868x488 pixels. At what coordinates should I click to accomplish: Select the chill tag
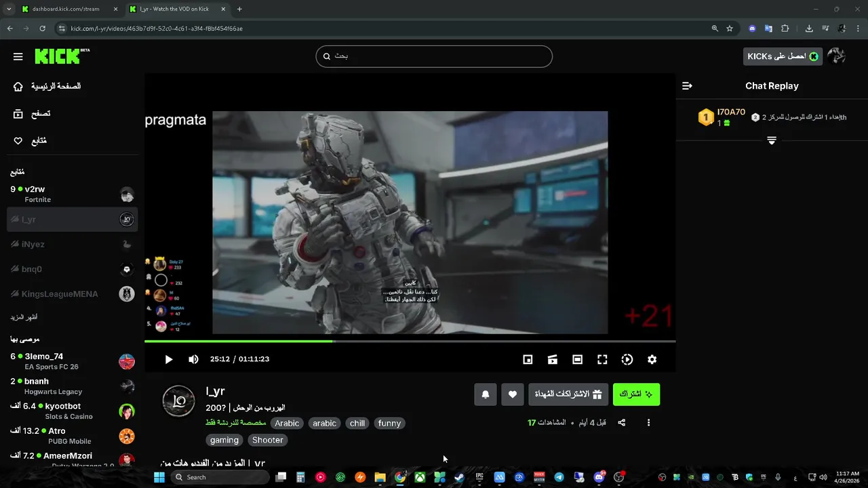point(357,423)
